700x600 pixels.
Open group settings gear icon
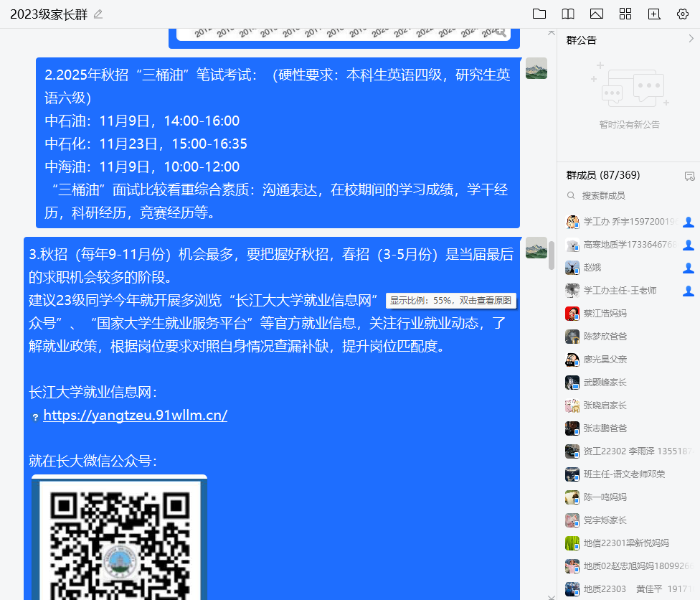pyautogui.click(x=682, y=14)
